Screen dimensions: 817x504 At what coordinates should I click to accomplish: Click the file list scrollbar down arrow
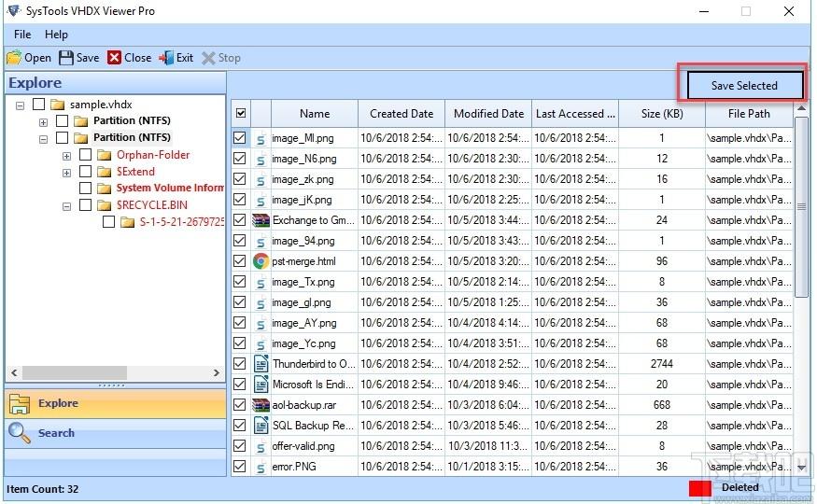[x=801, y=468]
